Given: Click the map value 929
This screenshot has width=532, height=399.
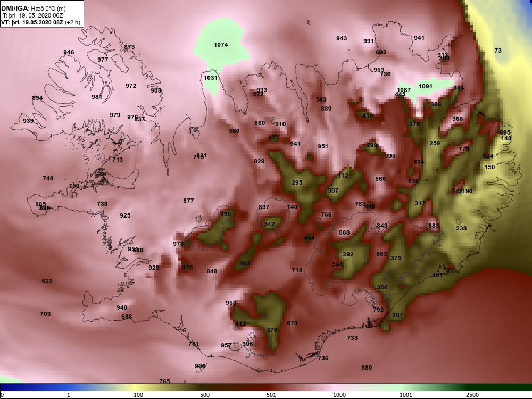Looking at the screenshot, I should point(154,268).
